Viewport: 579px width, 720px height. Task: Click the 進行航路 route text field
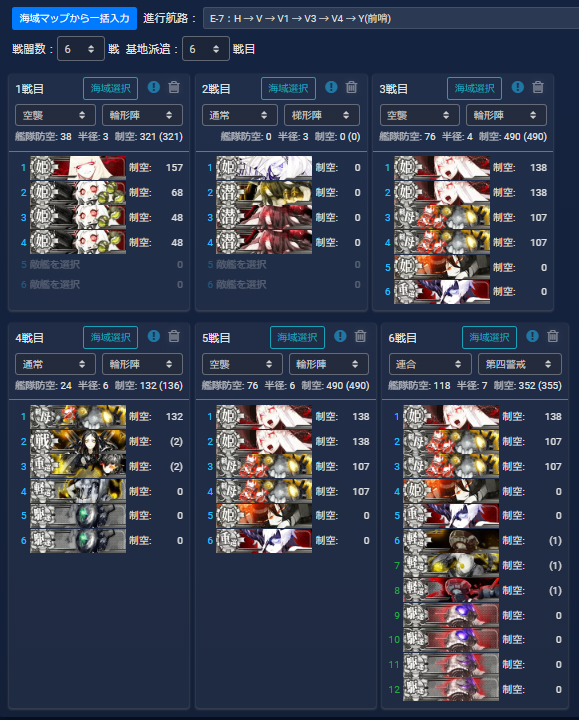click(x=391, y=18)
